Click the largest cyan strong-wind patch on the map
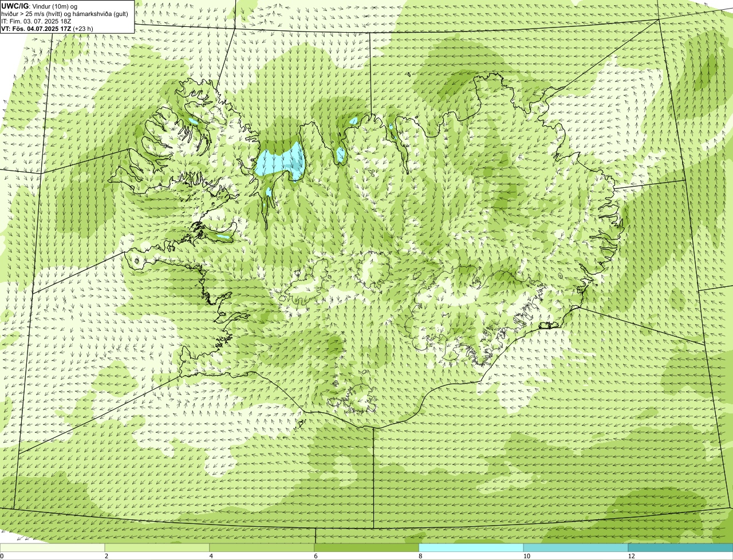Viewport: 733px width, 560px height. tap(281, 162)
